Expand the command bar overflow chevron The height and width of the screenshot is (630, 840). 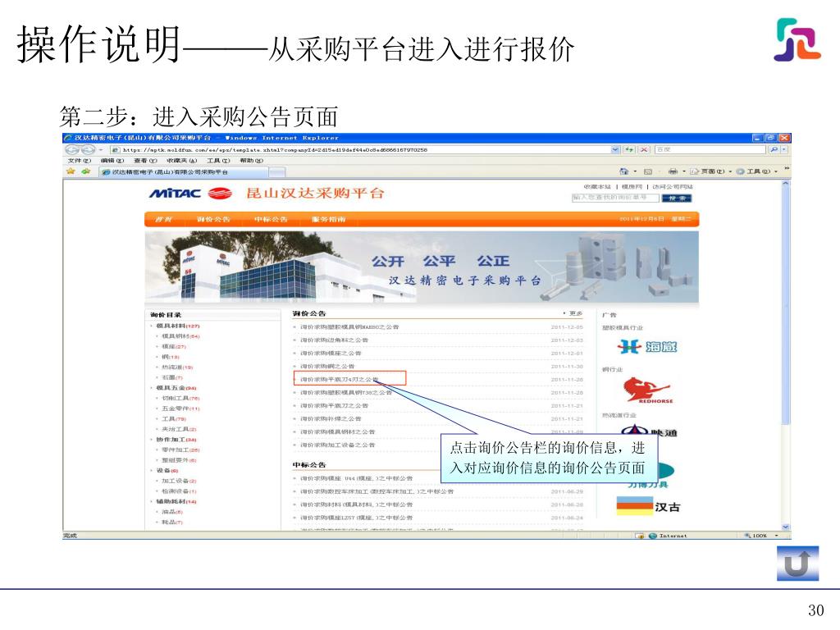point(787,169)
